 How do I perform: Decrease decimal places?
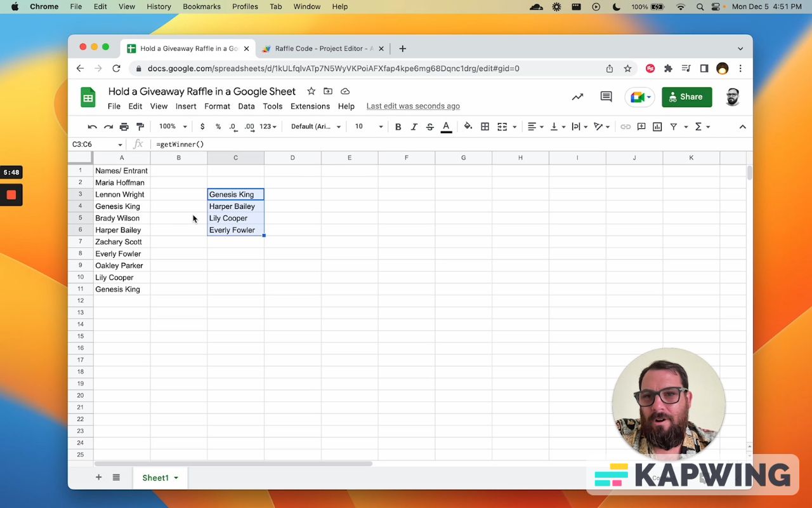click(233, 127)
